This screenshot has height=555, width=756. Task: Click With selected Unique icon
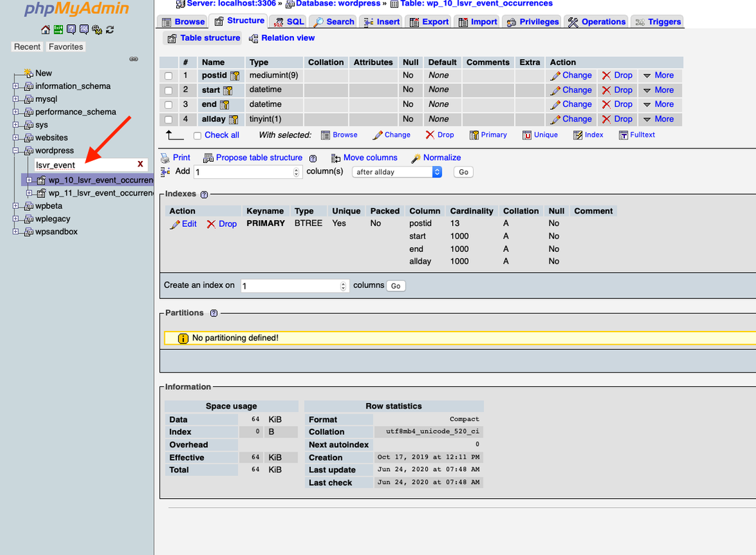(x=527, y=135)
